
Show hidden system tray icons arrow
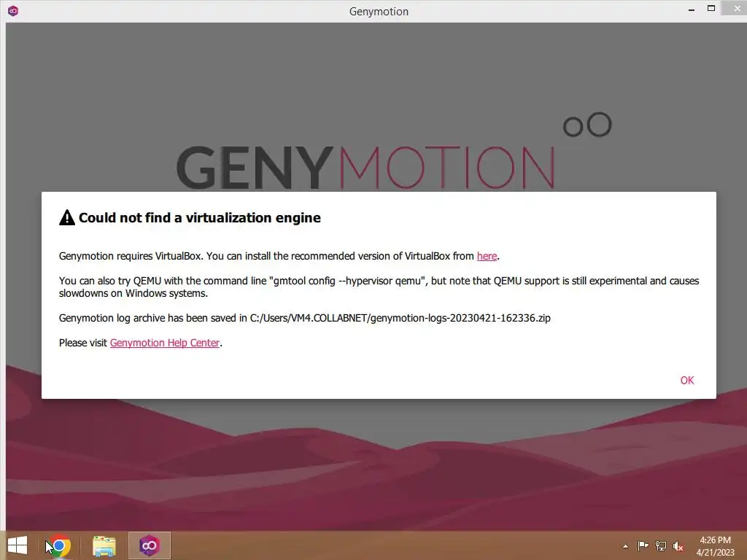point(625,546)
